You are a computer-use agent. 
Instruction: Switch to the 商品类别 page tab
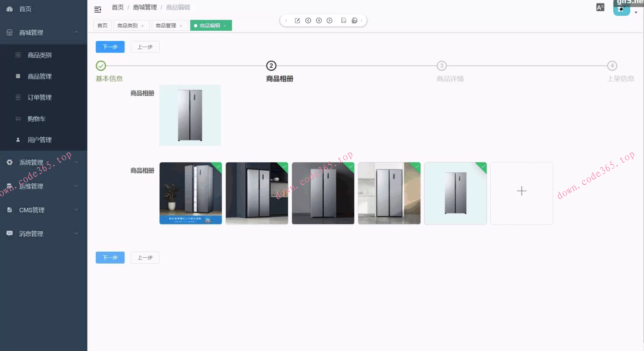point(131,26)
